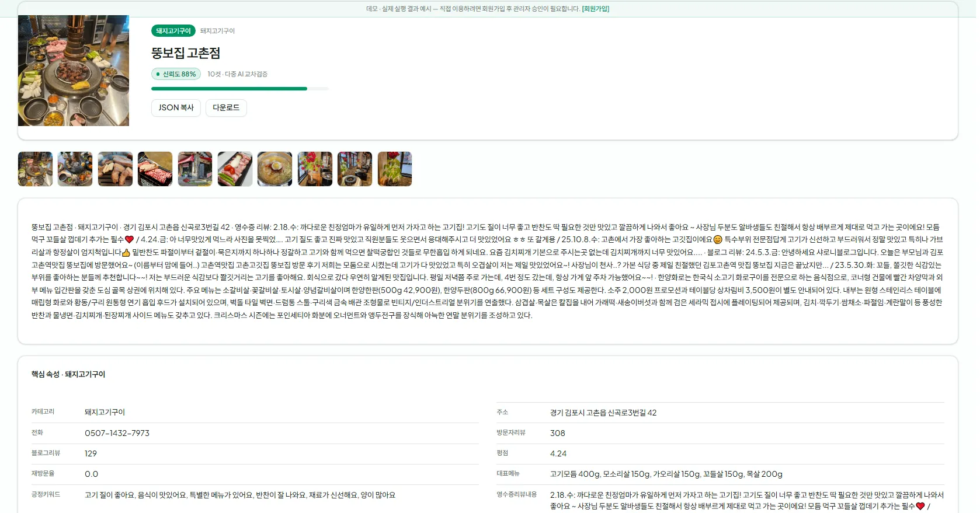Click the 카테고리 row label
The height and width of the screenshot is (513, 980).
point(43,411)
